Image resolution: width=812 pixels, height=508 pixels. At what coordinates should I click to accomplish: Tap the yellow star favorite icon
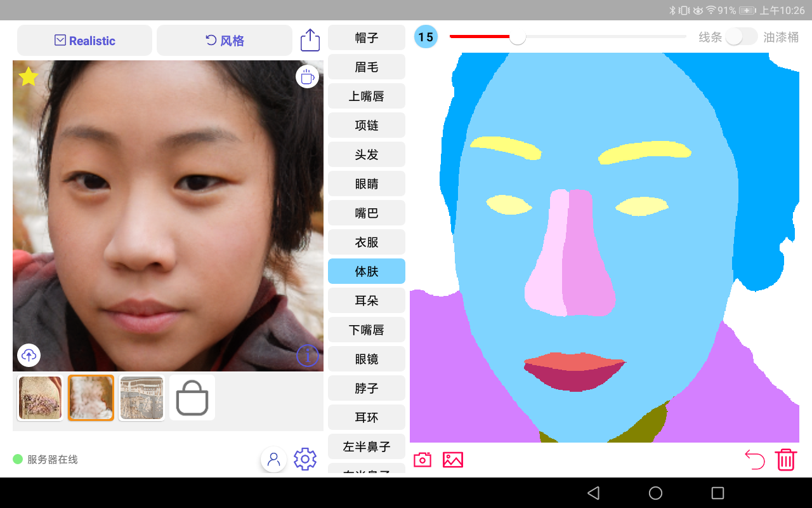tap(28, 77)
